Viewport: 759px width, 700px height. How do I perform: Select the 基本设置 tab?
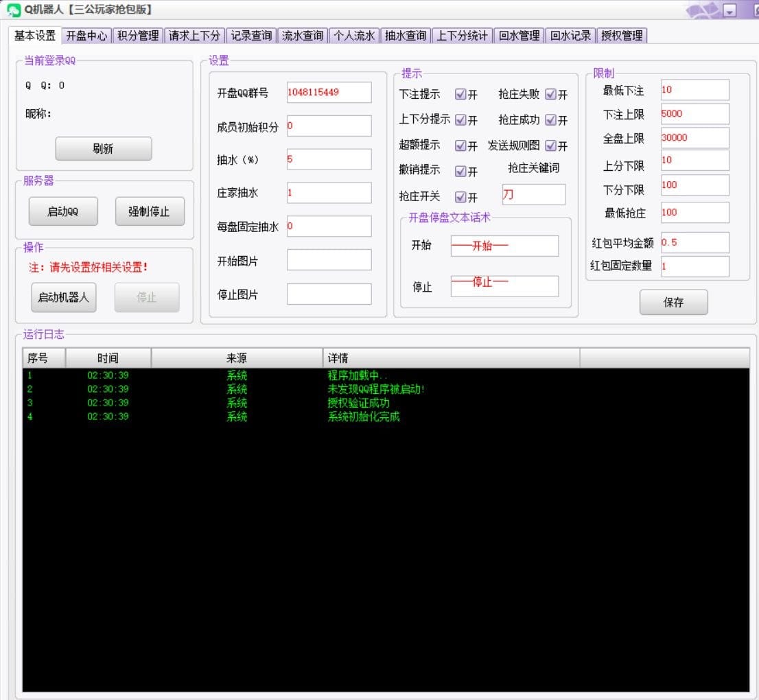tap(35, 36)
